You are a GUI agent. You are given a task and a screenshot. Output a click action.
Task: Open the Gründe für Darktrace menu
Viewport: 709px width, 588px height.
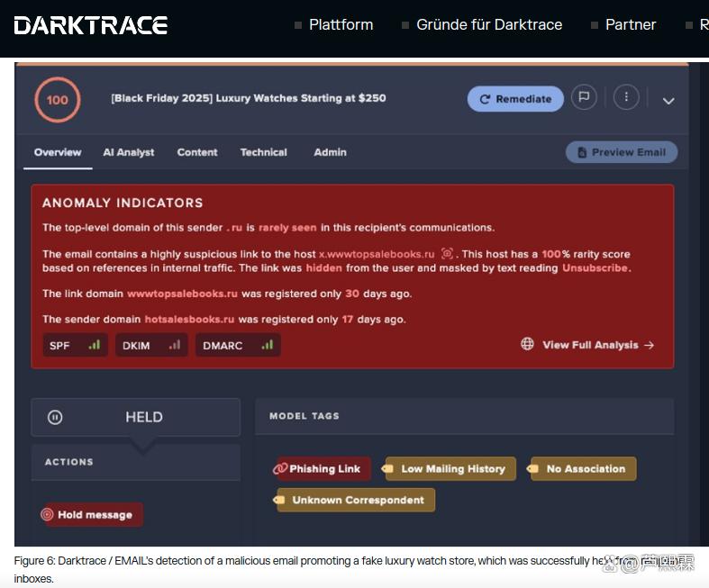pyautogui.click(x=489, y=24)
